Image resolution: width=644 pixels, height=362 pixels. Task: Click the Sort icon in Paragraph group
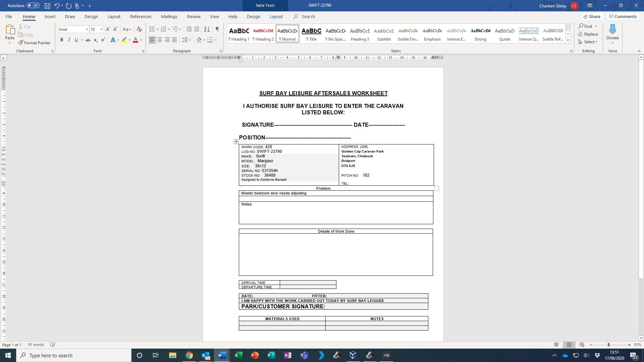207,29
